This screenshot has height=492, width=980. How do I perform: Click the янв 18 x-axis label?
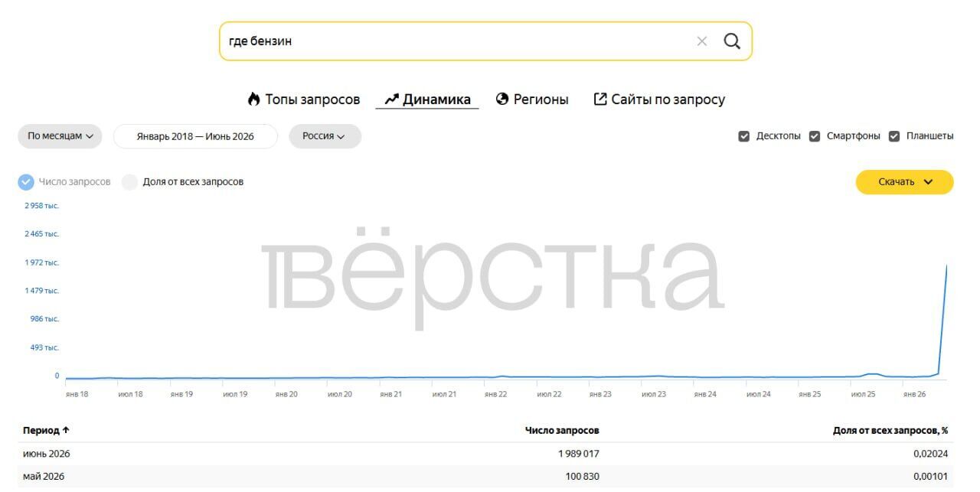point(77,394)
